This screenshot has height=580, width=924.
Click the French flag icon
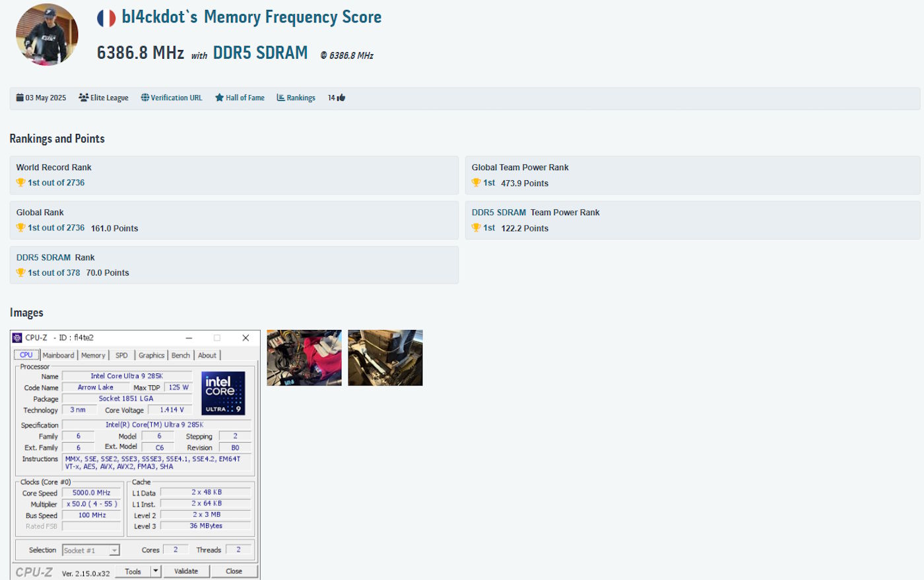point(106,18)
